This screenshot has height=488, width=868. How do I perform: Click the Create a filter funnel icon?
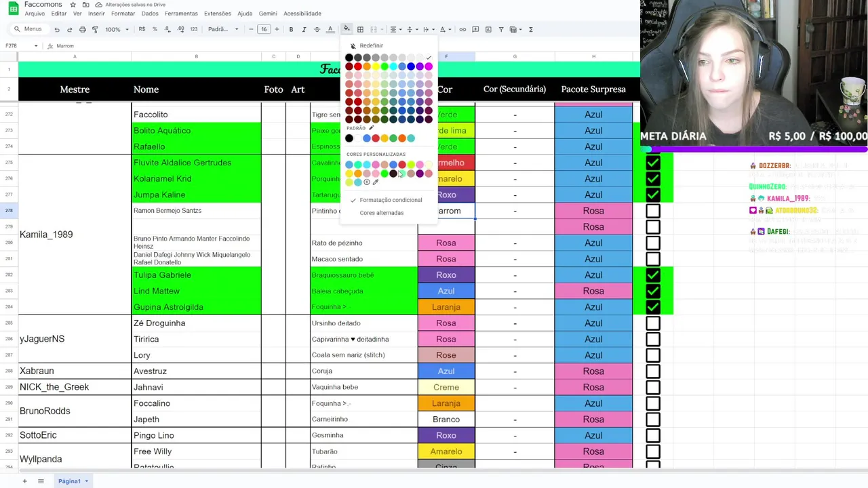[501, 29]
